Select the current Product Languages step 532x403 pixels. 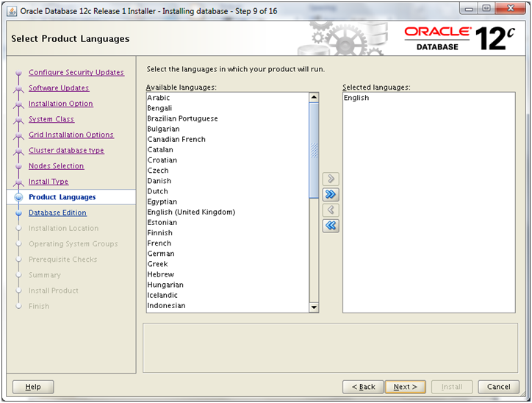(x=62, y=197)
